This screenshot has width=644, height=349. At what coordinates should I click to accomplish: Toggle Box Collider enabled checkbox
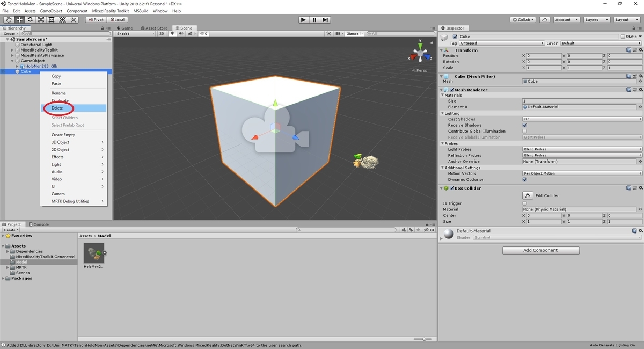452,188
